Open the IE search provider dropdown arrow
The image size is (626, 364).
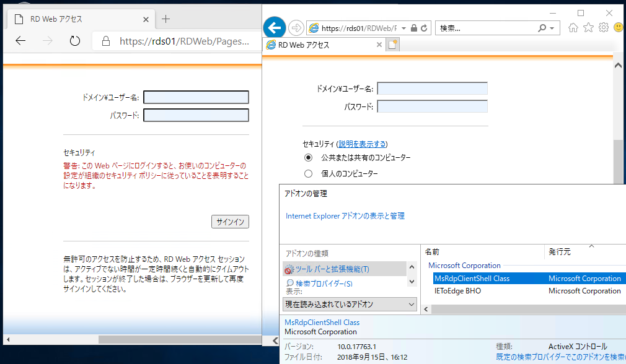coord(552,28)
